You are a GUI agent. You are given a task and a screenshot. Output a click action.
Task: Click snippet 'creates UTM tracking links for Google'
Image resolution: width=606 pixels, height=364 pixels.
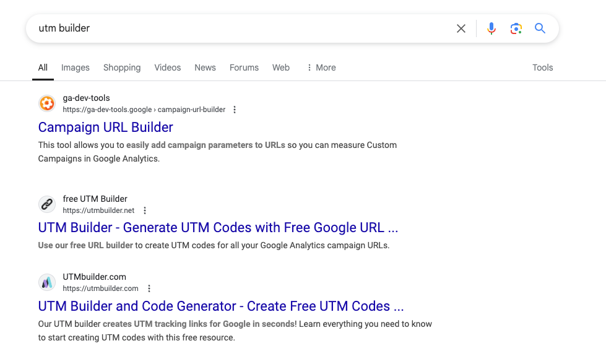(176, 324)
